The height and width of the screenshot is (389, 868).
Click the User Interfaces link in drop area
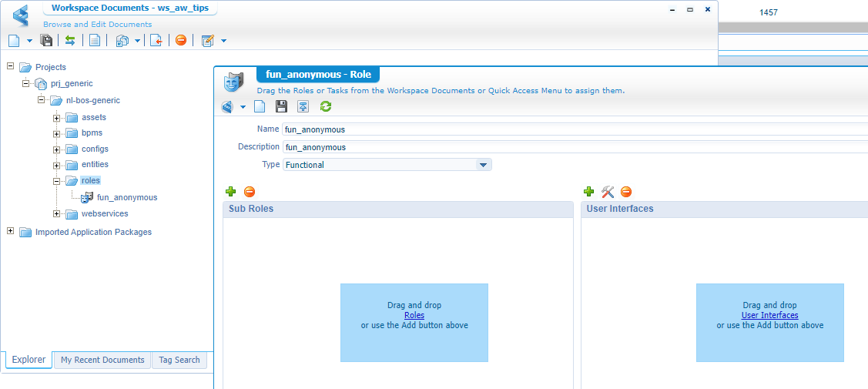[769, 315]
